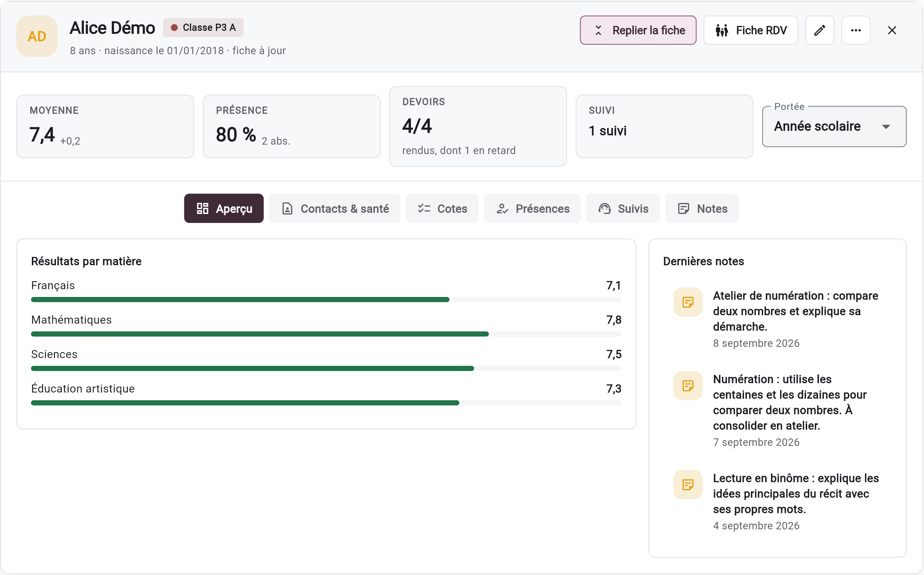
Task: Switch to the Aperçu tab
Action: 224,208
